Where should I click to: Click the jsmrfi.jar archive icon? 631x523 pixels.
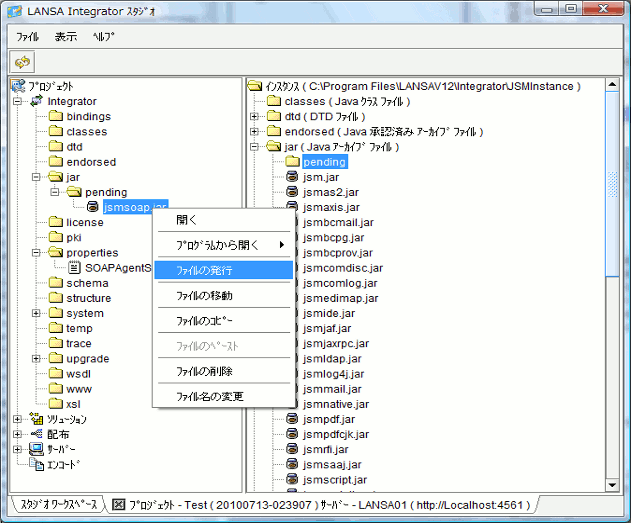coord(292,449)
